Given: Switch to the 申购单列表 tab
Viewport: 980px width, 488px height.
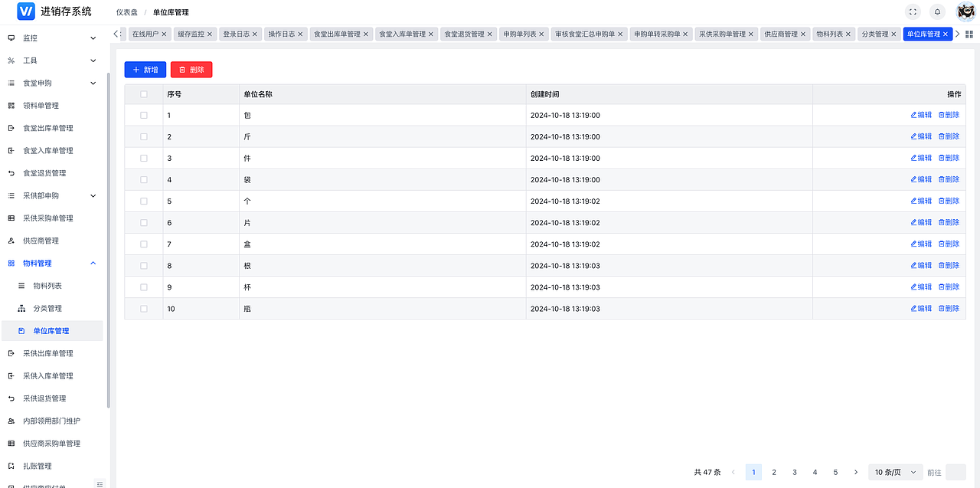Looking at the screenshot, I should 520,34.
